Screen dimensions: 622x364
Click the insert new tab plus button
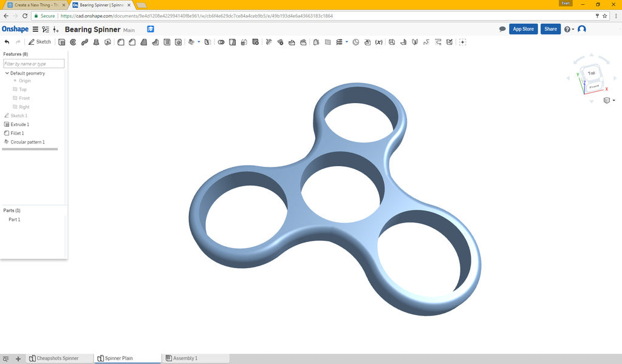tap(18, 359)
